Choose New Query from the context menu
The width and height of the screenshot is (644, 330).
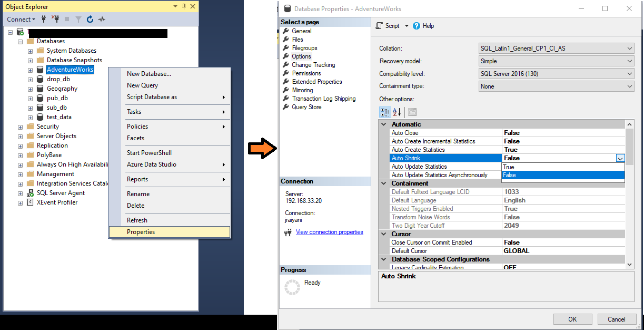coord(143,85)
